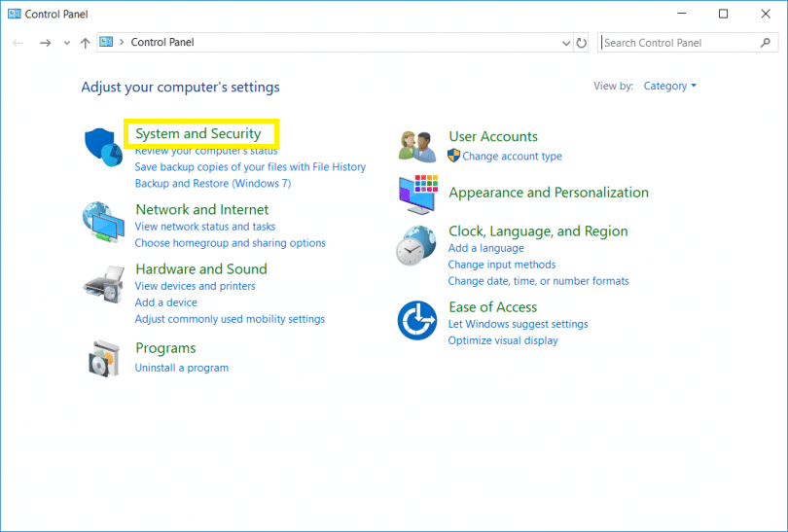Go back with the left arrow

(18, 43)
